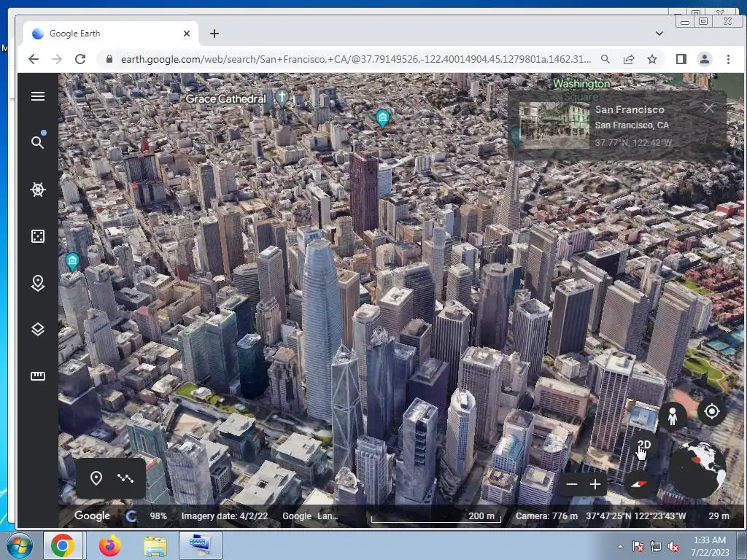The image size is (747, 560).
Task: Open the San Francisco card thumbnail
Action: pyautogui.click(x=554, y=125)
